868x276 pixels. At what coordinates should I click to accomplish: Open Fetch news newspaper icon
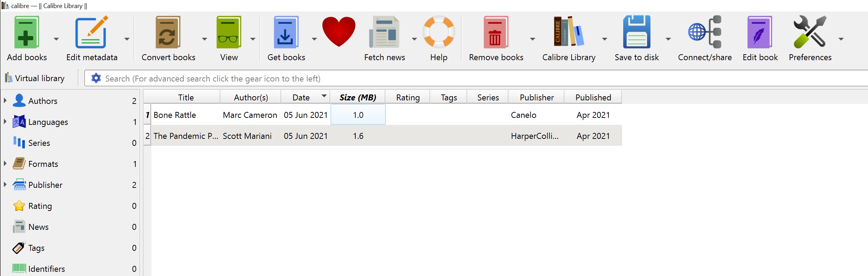pos(384,32)
